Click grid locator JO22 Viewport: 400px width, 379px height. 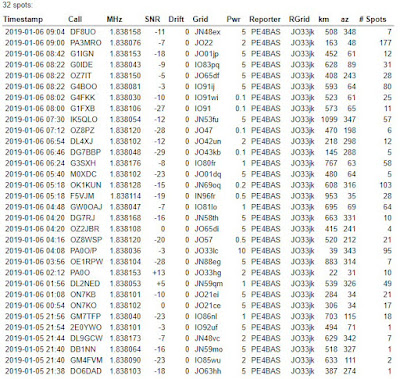tap(204, 43)
